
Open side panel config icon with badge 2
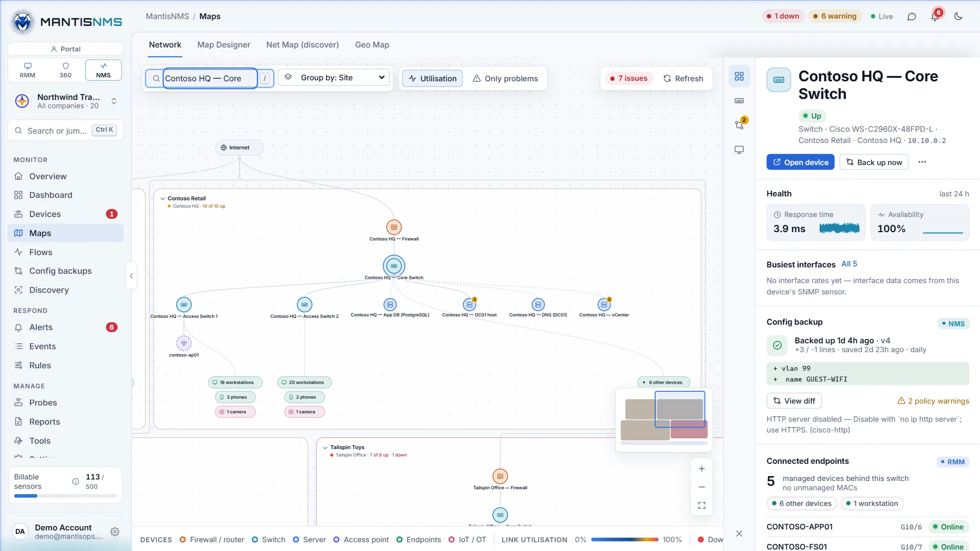(x=739, y=125)
